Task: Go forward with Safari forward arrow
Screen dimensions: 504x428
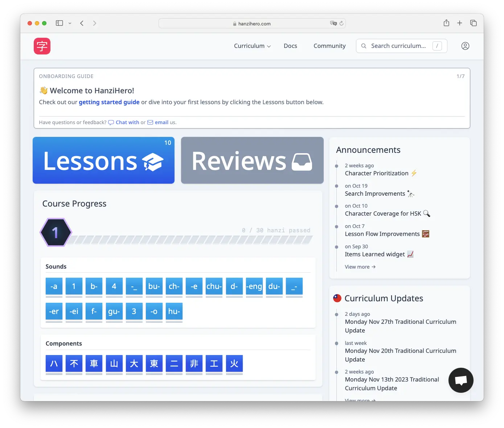Action: point(95,23)
